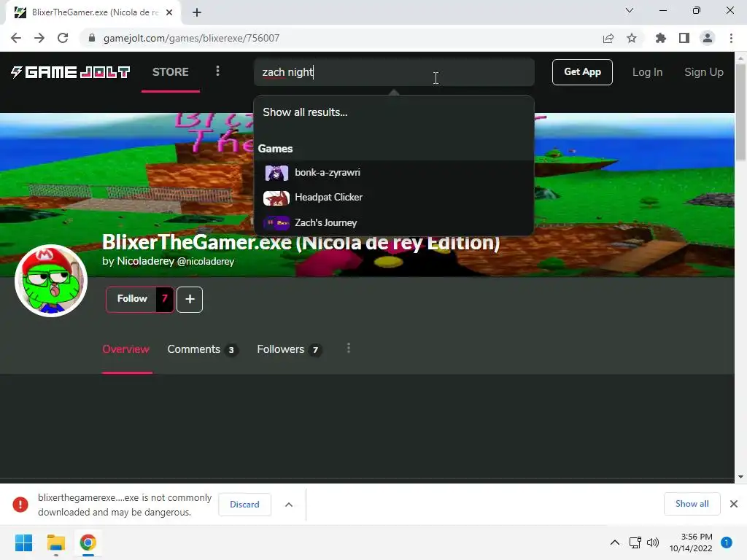Click the Get App button
Image resolution: width=747 pixels, height=560 pixels.
pyautogui.click(x=582, y=72)
